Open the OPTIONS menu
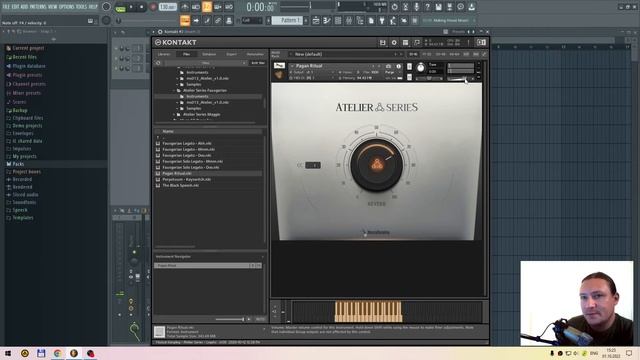640x360 pixels. point(67,7)
